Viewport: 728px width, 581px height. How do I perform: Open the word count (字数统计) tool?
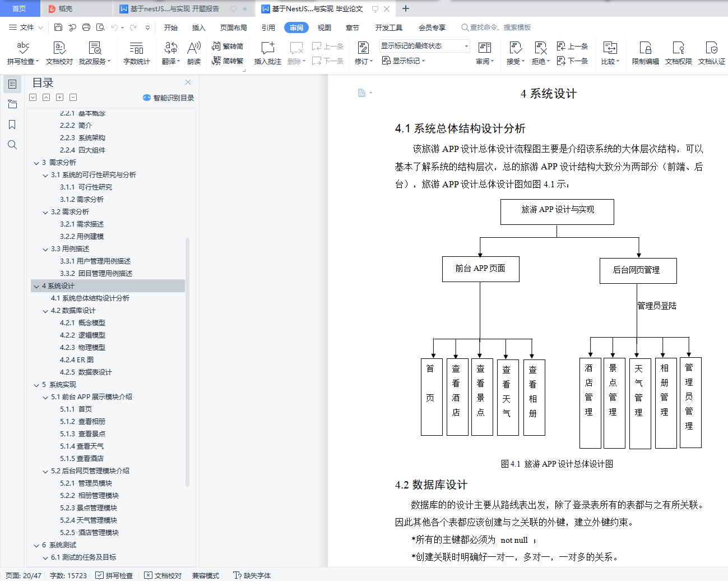click(x=136, y=53)
